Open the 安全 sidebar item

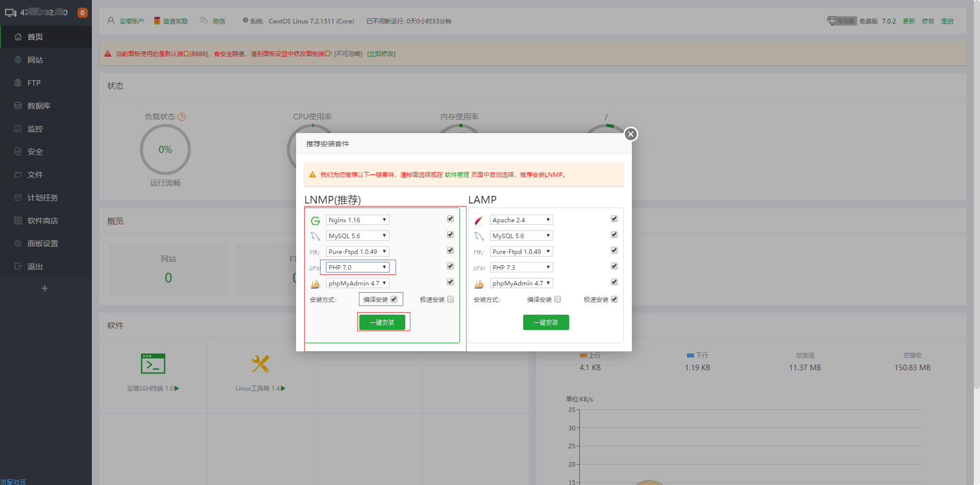(x=46, y=151)
